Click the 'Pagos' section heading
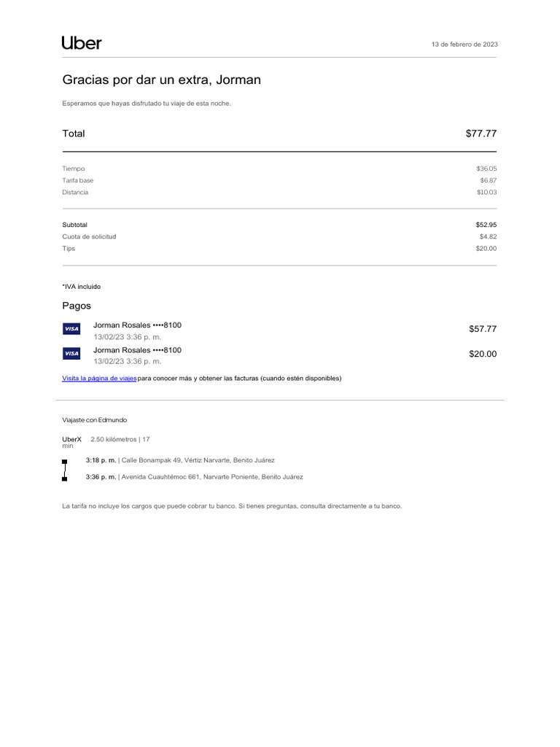560x747 pixels. [77, 306]
